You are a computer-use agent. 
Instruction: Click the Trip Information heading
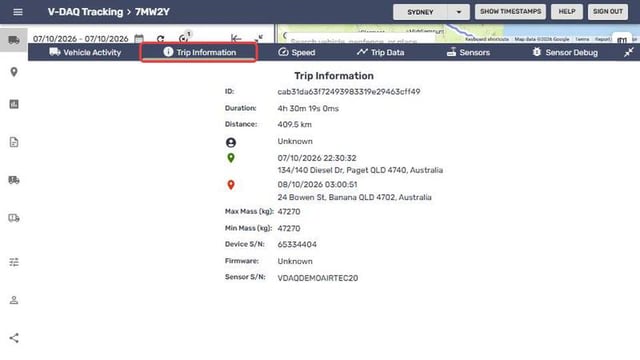(334, 76)
